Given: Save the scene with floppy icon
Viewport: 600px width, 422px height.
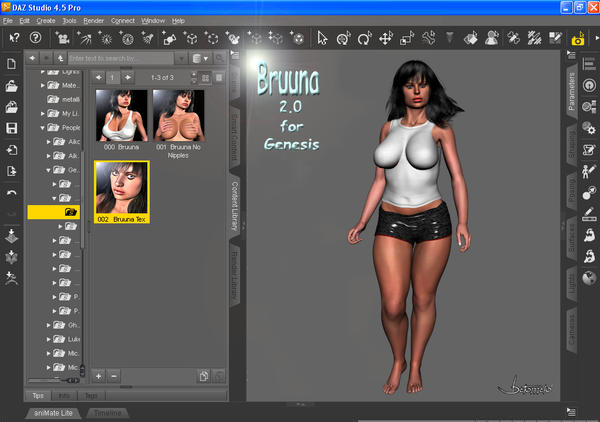Looking at the screenshot, I should click(x=11, y=128).
